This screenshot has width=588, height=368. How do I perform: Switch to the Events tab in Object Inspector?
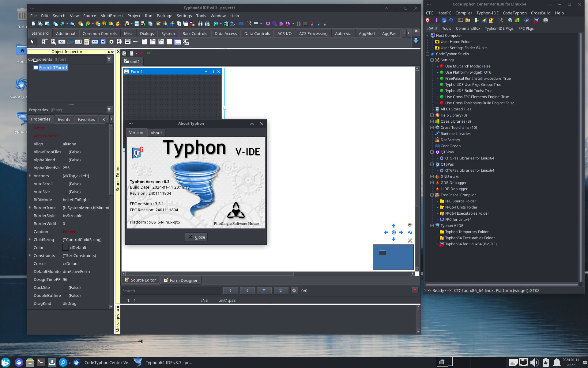click(64, 119)
